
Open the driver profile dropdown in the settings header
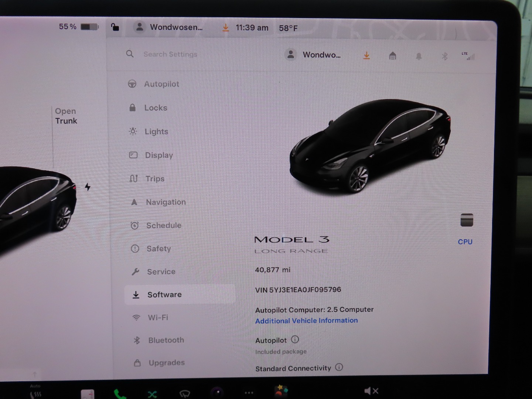[x=313, y=55]
